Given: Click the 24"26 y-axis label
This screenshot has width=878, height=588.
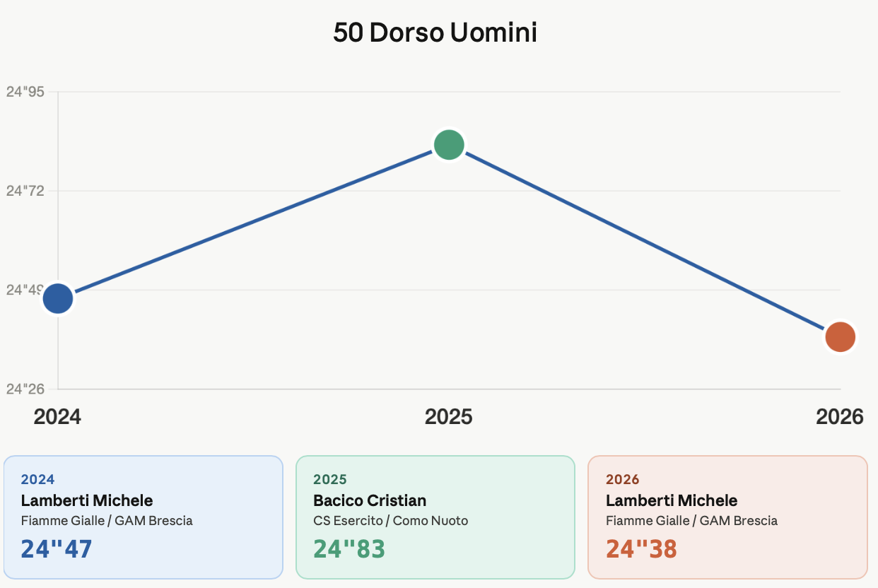Looking at the screenshot, I should pos(25,389).
